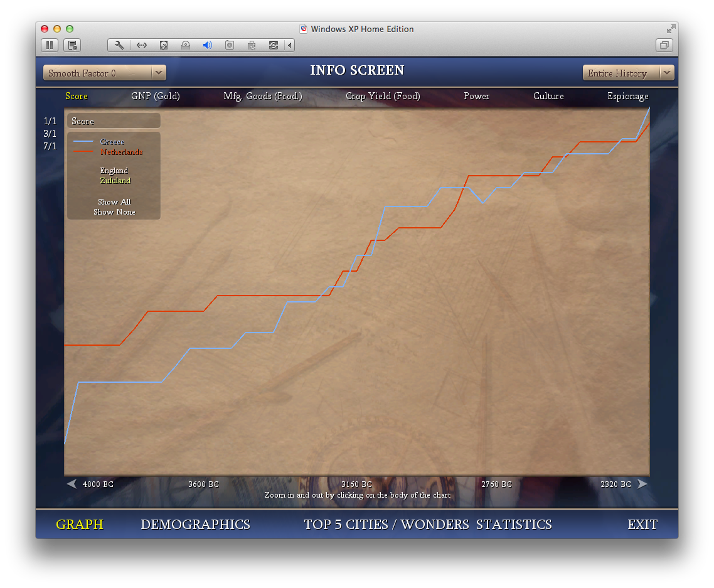Select the Score graph tab
This screenshot has height=588, width=714.
[77, 96]
